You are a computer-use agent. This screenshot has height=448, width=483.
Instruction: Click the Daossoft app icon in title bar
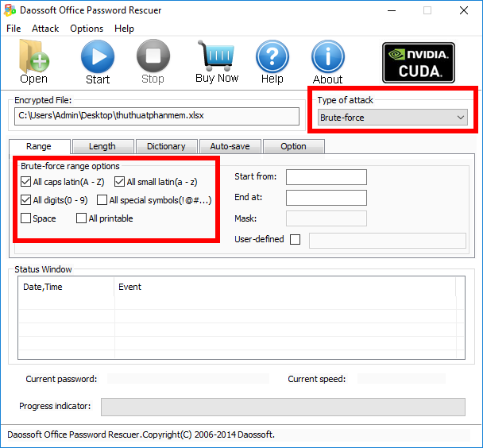pyautogui.click(x=10, y=10)
